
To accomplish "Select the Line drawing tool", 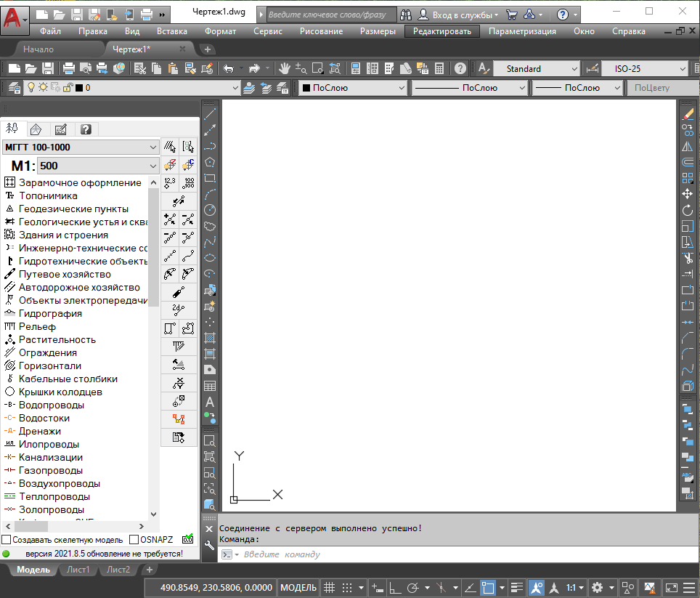I will [210, 114].
